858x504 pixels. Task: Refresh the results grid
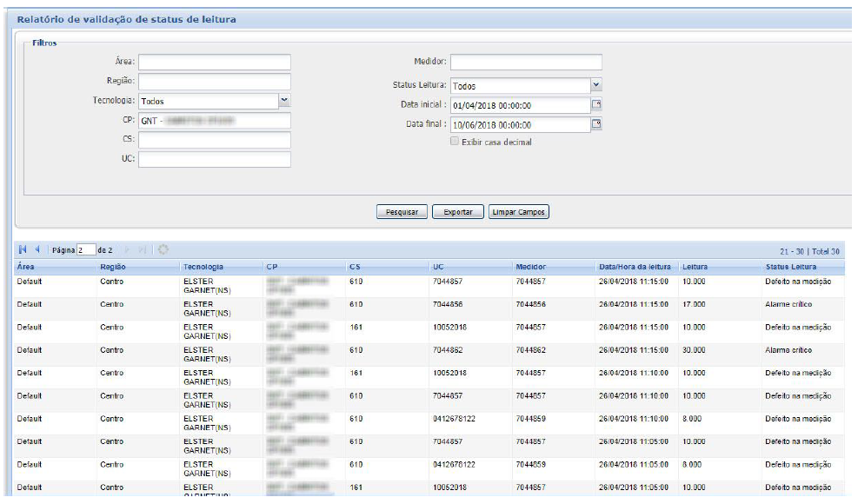tap(162, 251)
